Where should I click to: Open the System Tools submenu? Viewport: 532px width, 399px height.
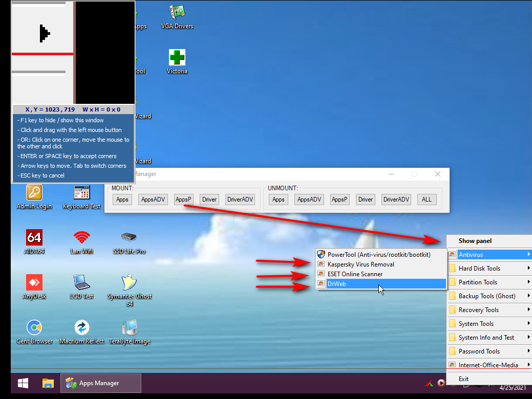coord(490,324)
